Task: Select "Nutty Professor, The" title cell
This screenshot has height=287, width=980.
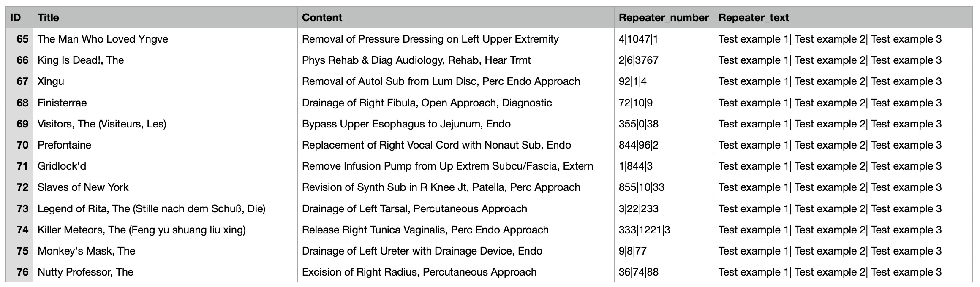Action: pyautogui.click(x=85, y=272)
